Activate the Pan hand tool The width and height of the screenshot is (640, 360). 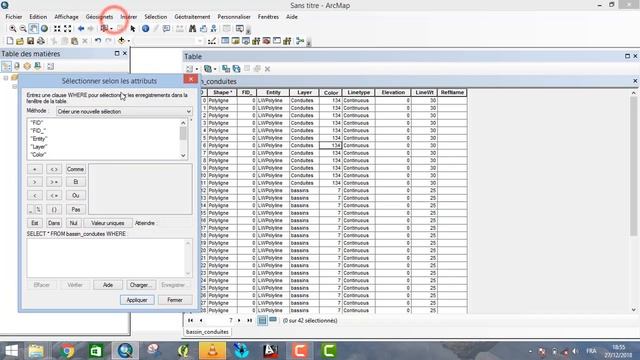(34, 29)
